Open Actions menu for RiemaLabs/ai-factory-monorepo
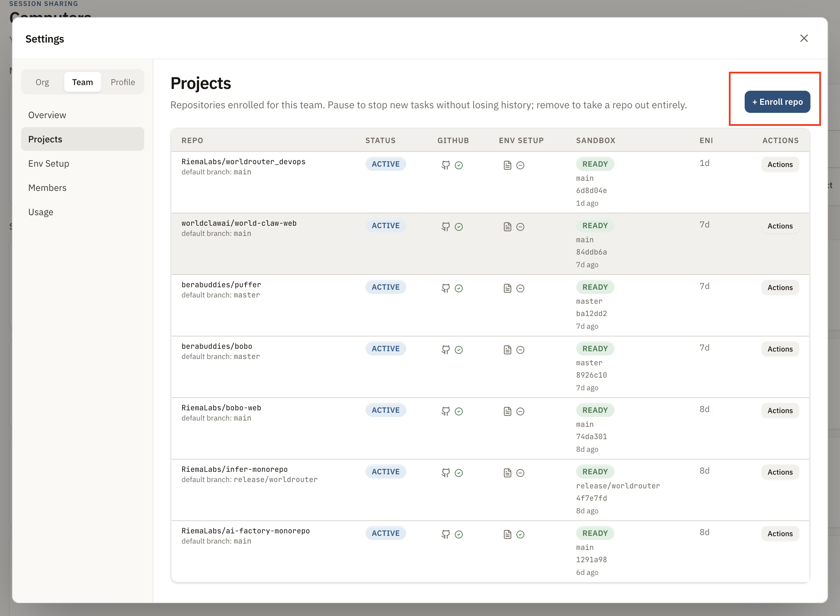 point(780,534)
